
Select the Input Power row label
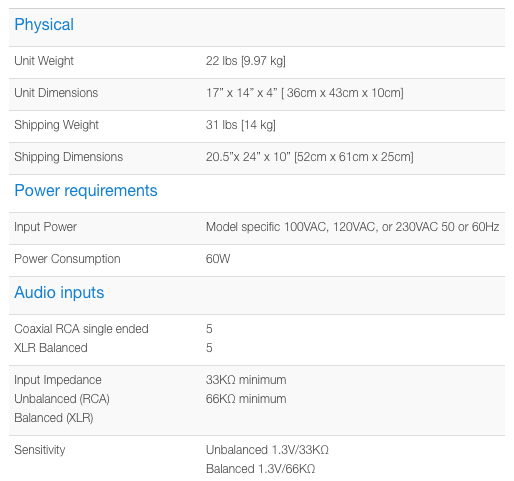tap(45, 227)
